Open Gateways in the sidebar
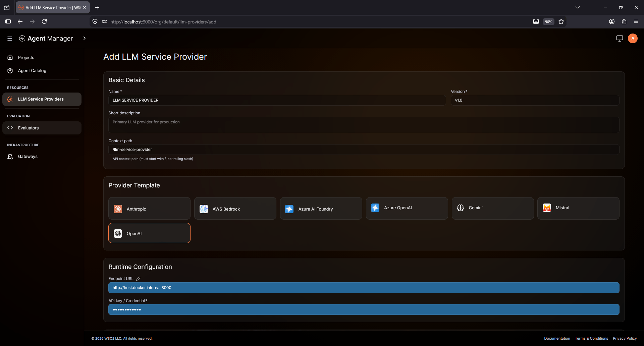Screen dimensions: 644x346 tap(42, 157)
